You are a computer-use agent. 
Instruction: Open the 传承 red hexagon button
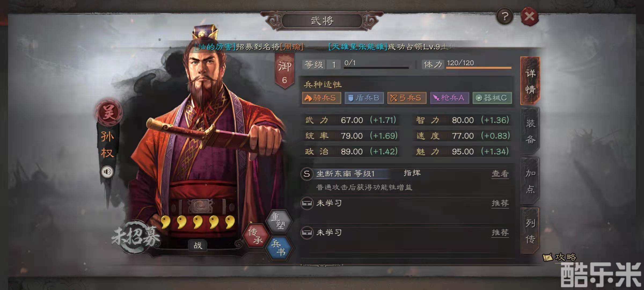[x=255, y=235]
